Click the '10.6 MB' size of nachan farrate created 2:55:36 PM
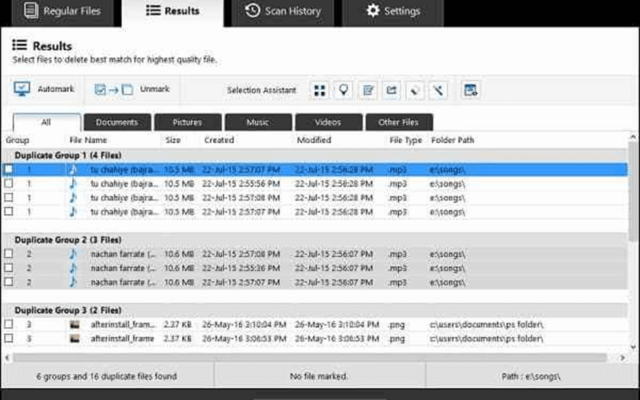The height and width of the screenshot is (400, 640). click(179, 268)
